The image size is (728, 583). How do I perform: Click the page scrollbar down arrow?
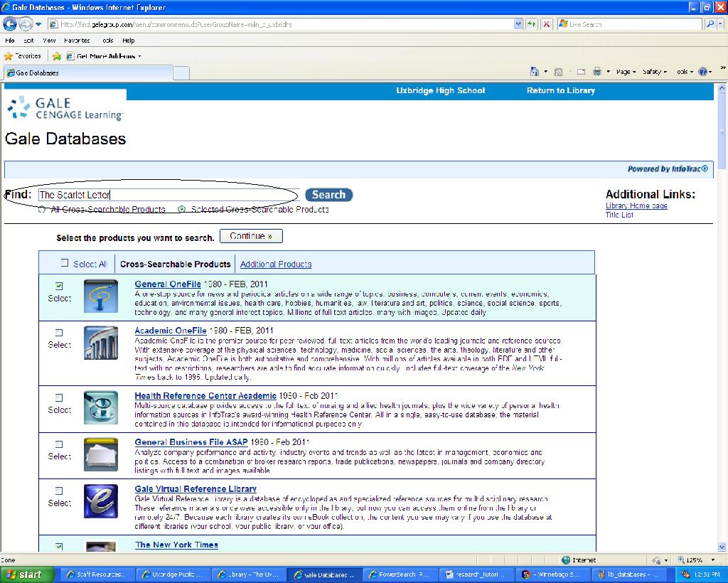[x=722, y=547]
